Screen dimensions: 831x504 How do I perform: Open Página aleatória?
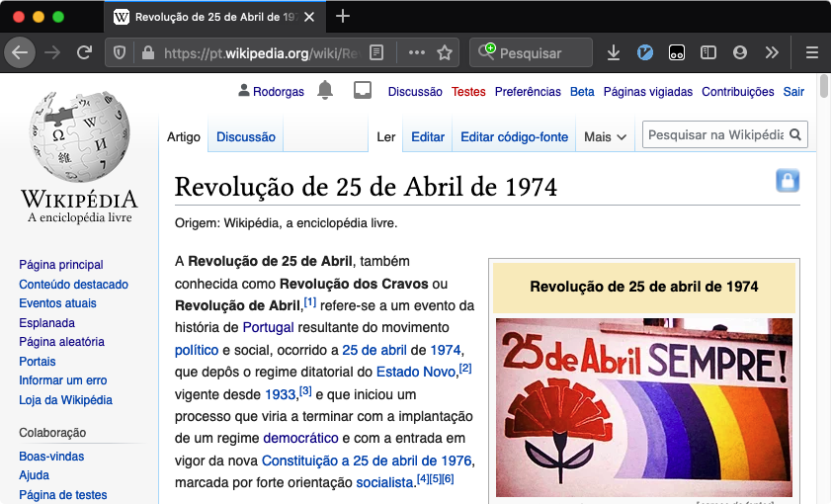(x=61, y=342)
